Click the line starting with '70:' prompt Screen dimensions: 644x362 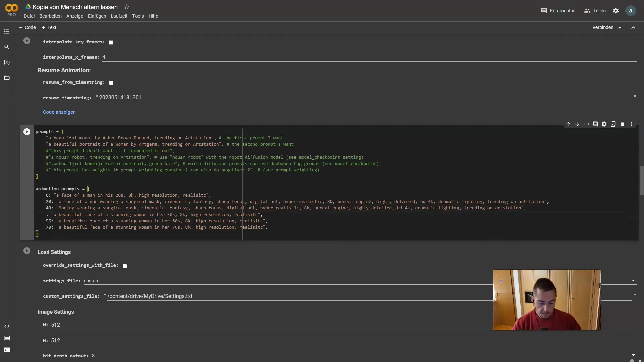[157, 227]
